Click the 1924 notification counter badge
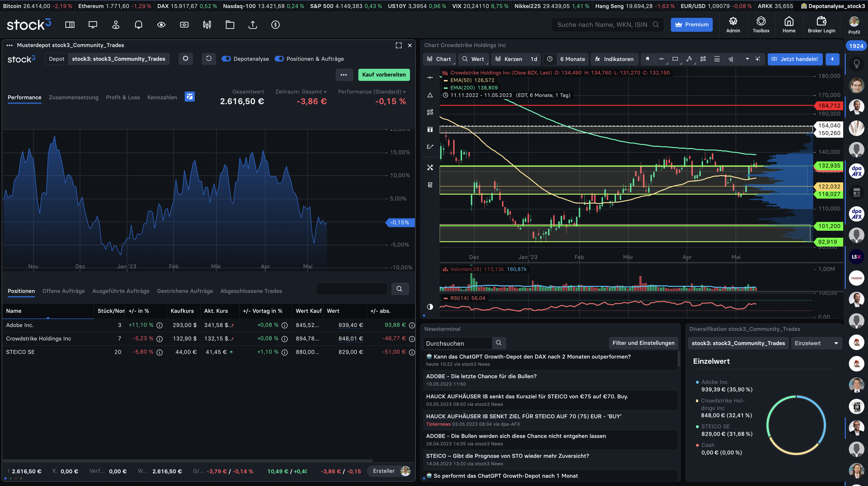 (856, 46)
